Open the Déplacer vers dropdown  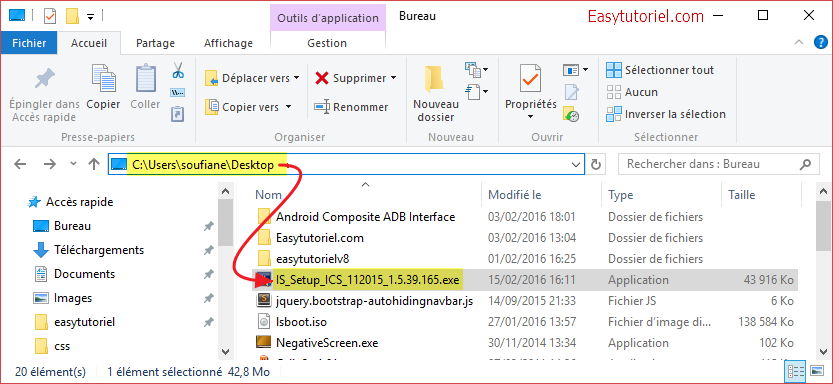(x=253, y=78)
